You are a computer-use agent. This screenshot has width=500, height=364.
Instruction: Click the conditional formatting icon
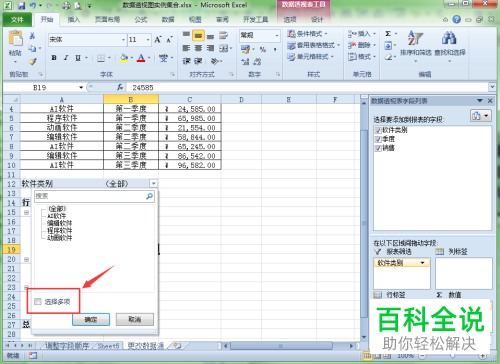[291, 34]
